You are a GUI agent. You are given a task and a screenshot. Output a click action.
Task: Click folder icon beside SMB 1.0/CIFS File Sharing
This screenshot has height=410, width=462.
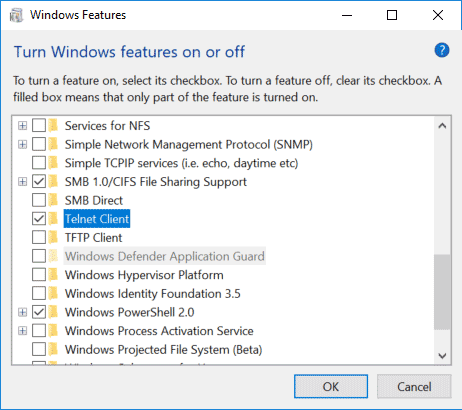53,182
